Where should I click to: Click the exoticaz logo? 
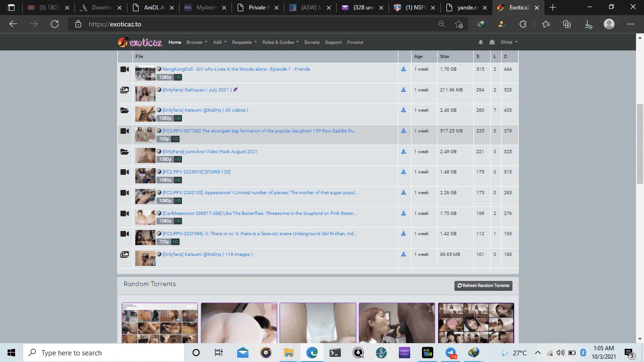coord(140,42)
